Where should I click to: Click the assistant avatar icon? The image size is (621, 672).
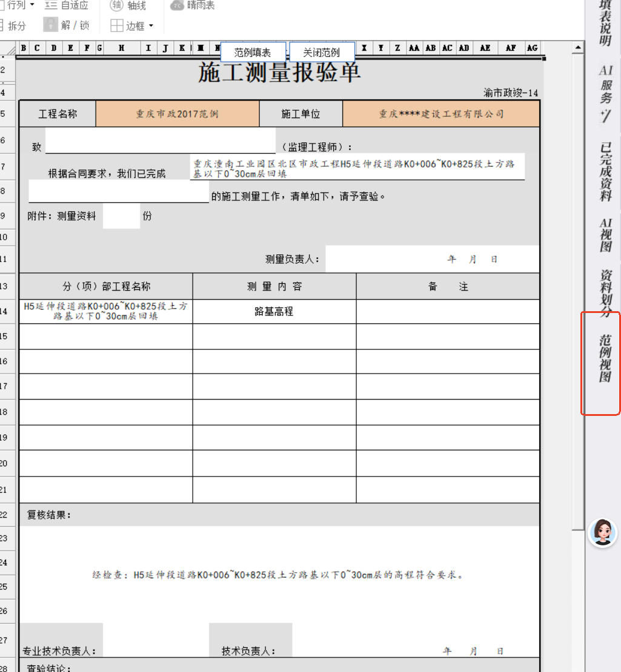click(603, 533)
